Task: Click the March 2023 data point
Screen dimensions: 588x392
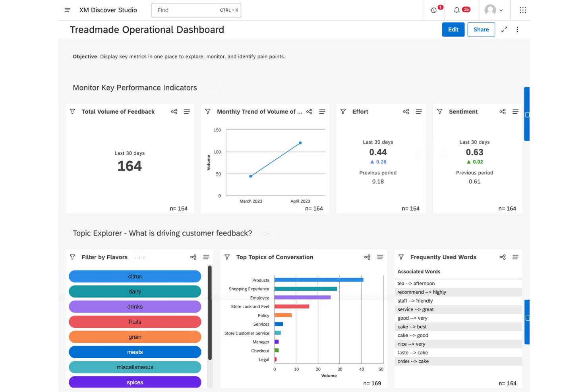Action: [251, 176]
